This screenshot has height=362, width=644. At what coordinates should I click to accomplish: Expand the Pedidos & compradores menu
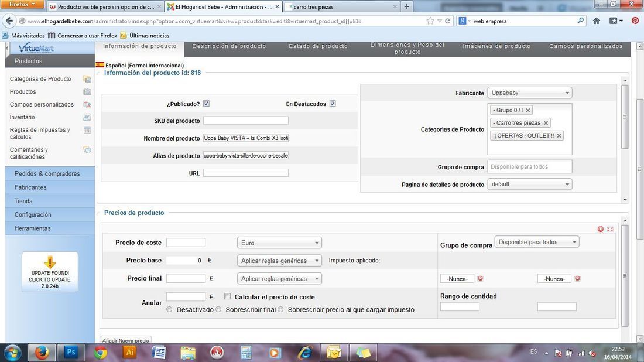pos(50,173)
